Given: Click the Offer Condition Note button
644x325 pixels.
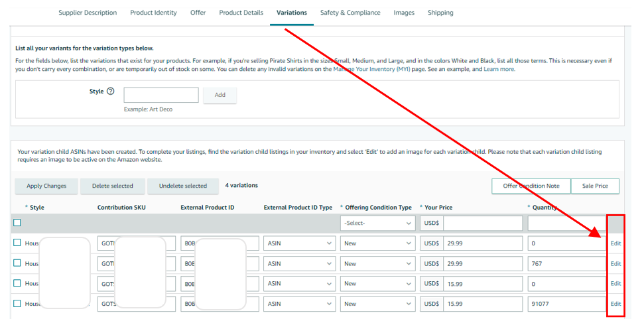Looking at the screenshot, I should pos(531,186).
